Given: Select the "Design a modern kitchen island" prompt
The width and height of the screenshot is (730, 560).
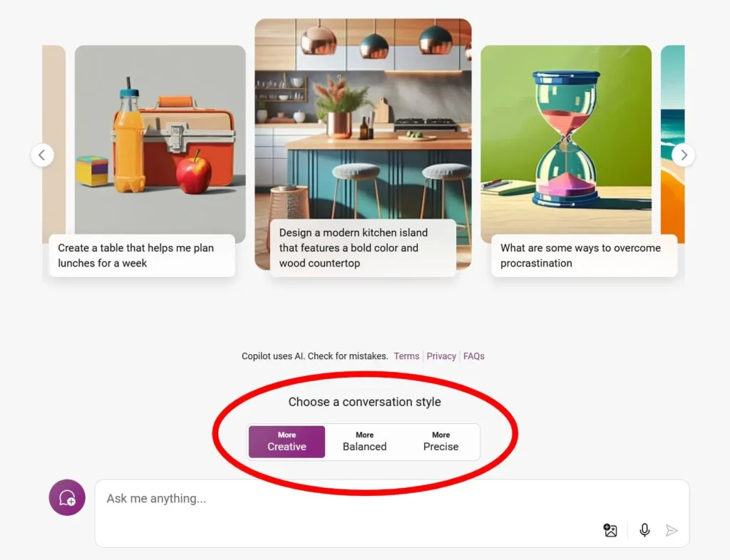Looking at the screenshot, I should pos(362,248).
